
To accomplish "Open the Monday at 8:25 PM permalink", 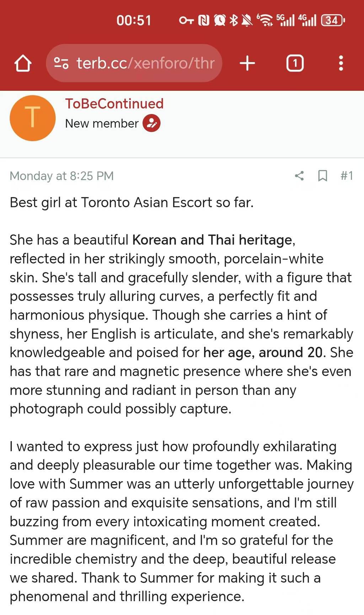I will point(61,176).
